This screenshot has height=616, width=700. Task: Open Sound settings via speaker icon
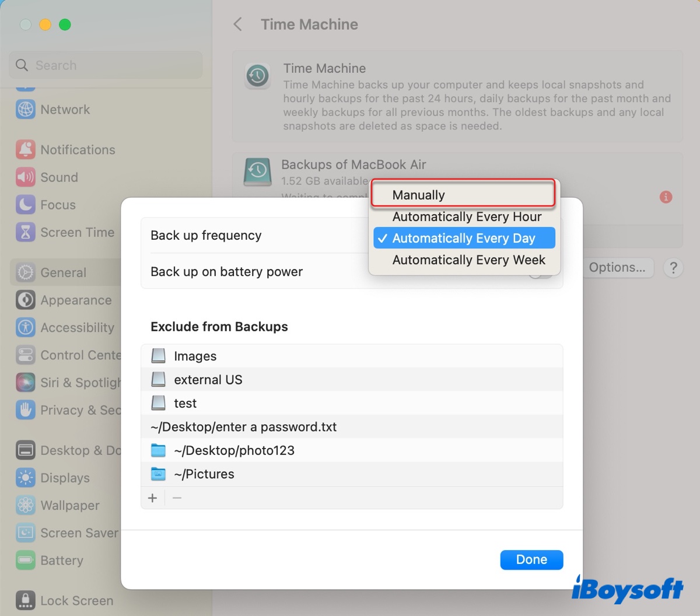[x=26, y=177]
